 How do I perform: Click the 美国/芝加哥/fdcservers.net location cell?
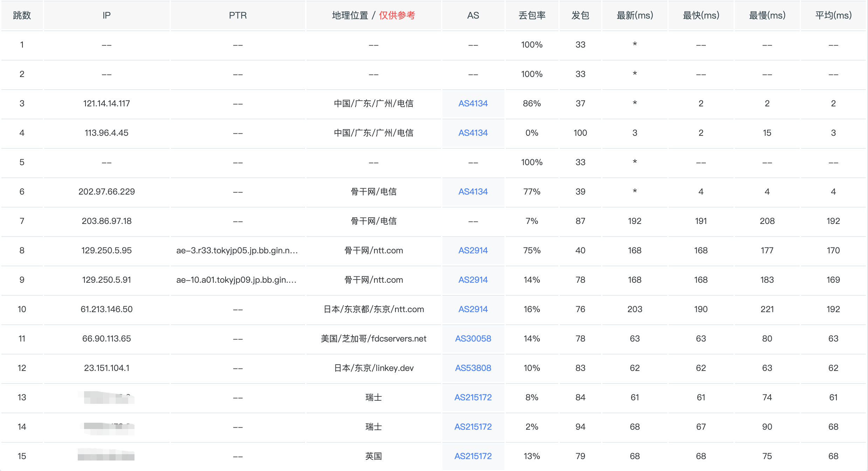tap(373, 339)
